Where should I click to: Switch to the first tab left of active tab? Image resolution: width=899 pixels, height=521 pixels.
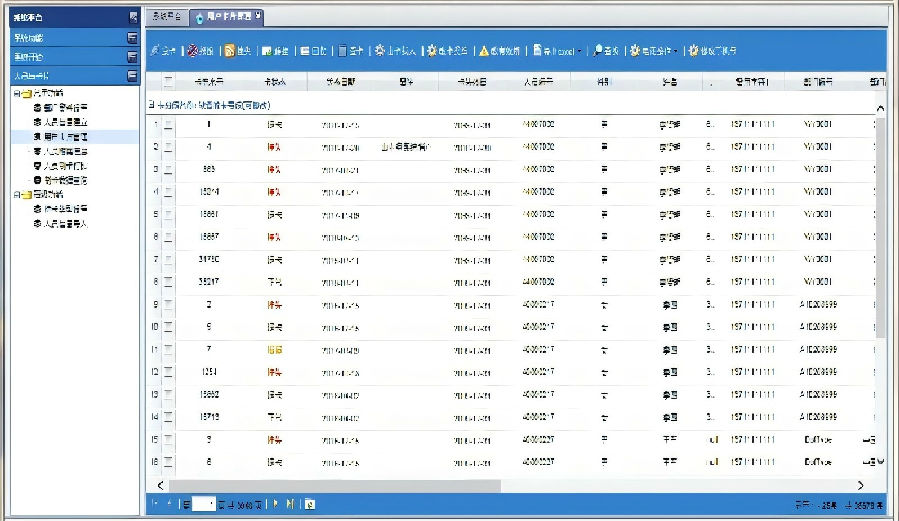(166, 17)
